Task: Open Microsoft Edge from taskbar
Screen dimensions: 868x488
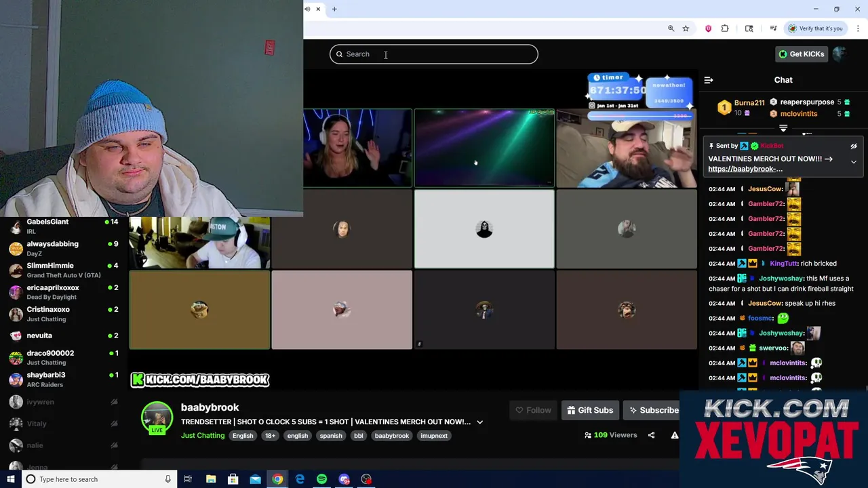Action: point(300,479)
